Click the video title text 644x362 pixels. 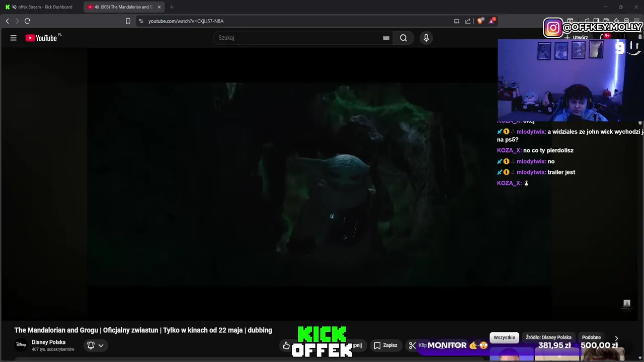(143, 330)
